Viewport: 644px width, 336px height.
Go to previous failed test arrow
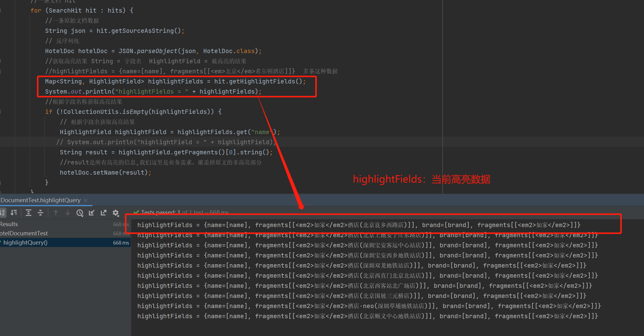click(56, 213)
